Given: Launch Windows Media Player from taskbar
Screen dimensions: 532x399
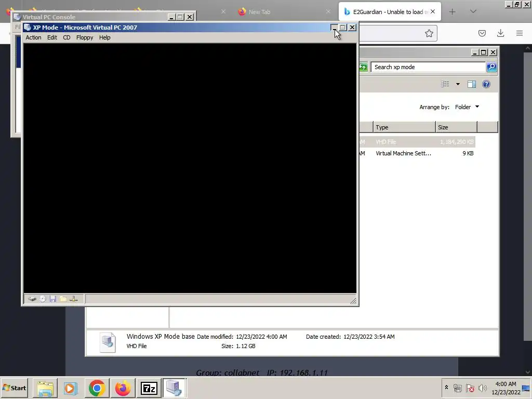Looking at the screenshot, I should [71, 388].
